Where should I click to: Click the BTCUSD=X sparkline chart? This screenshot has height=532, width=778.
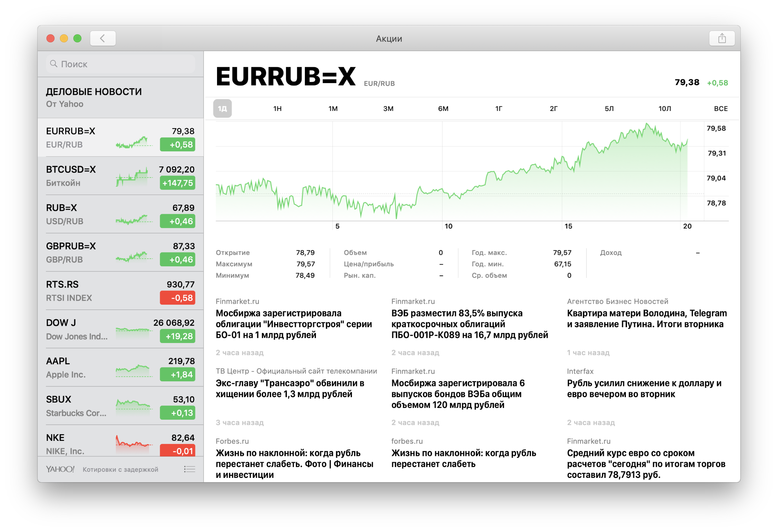[132, 177]
